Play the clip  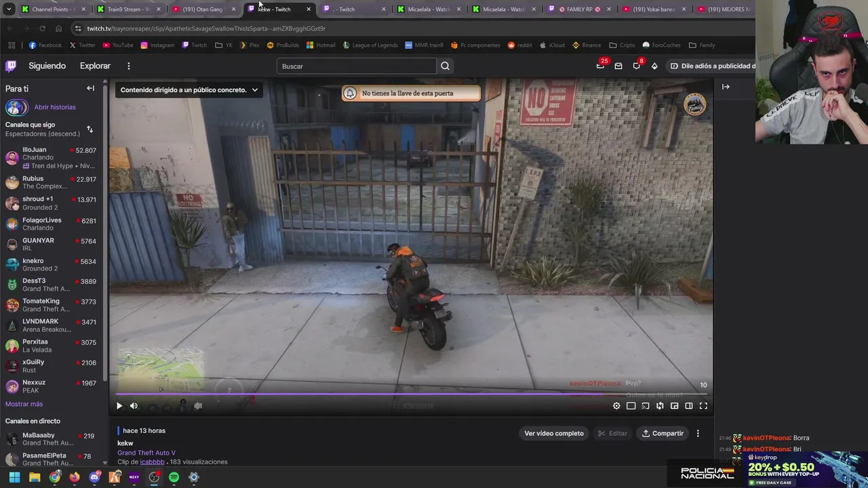119,406
